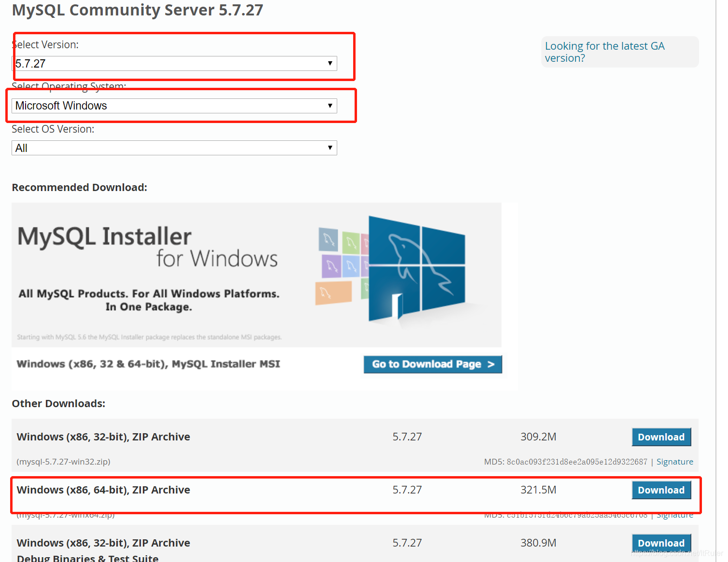Click the 'Windows (x86, 64-bit), ZIP Archive' title

click(103, 490)
